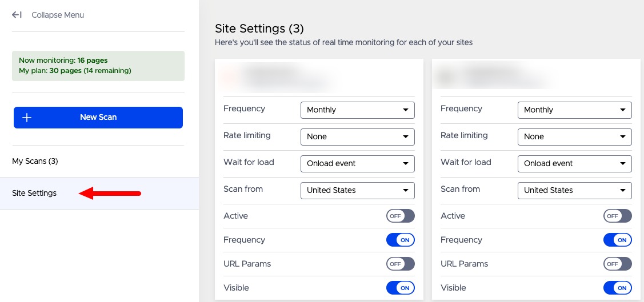Disable Frequency toggle in first site card
The width and height of the screenshot is (644, 302).
tap(400, 240)
